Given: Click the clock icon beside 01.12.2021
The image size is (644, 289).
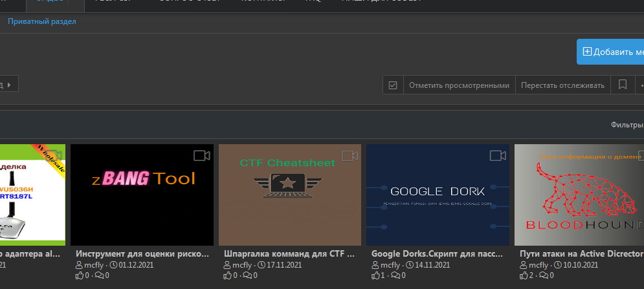Looking at the screenshot, I should tap(114, 265).
